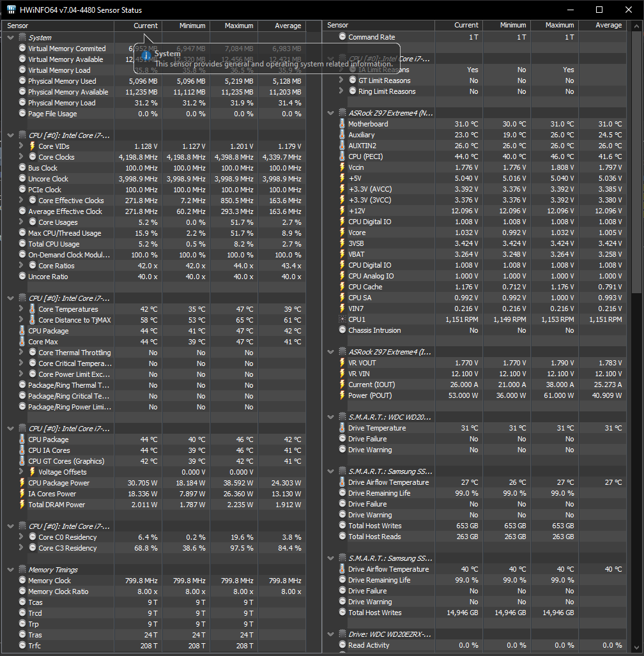The image size is (644, 656).
Task: Select the Core Thermal Throttling row
Action: click(153, 353)
